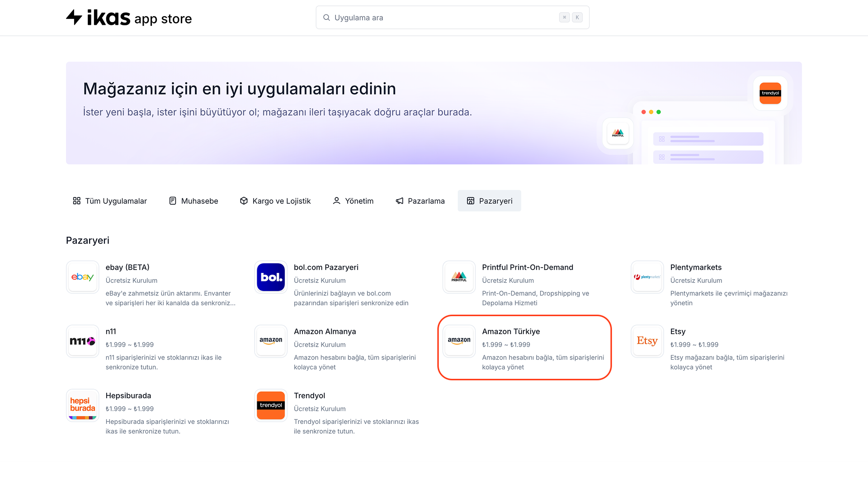Screen dimensions: 868x488
Task: Click the Trendyol app logo in list
Action: 271,405
